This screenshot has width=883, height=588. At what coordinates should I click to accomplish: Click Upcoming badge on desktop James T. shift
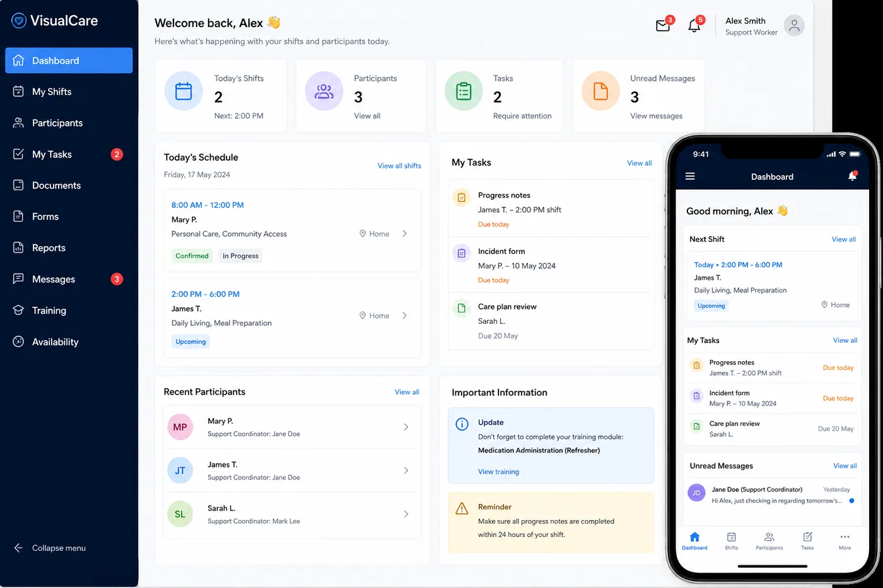pyautogui.click(x=190, y=342)
